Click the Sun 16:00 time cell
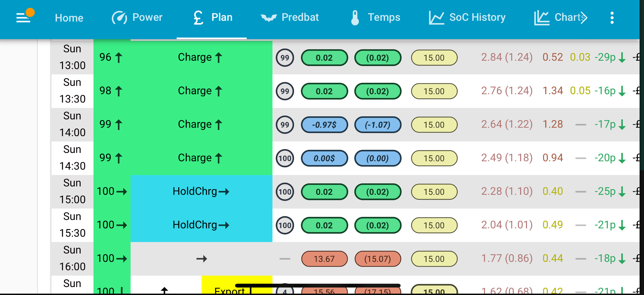Screen dimensions: 644x295 coord(72,259)
